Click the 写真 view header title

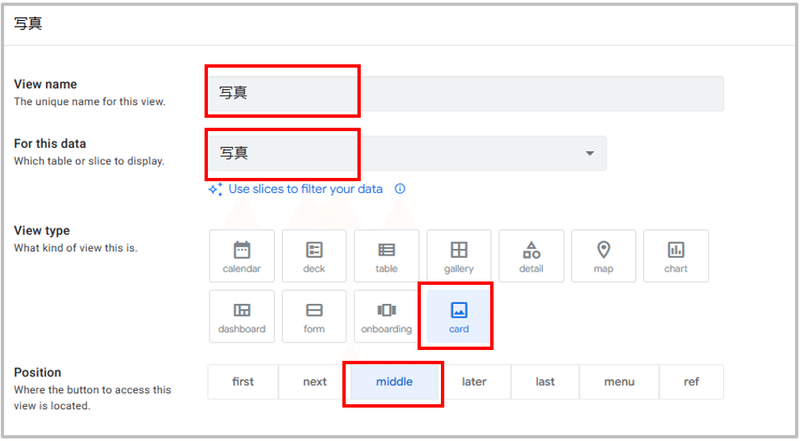pyautogui.click(x=28, y=23)
